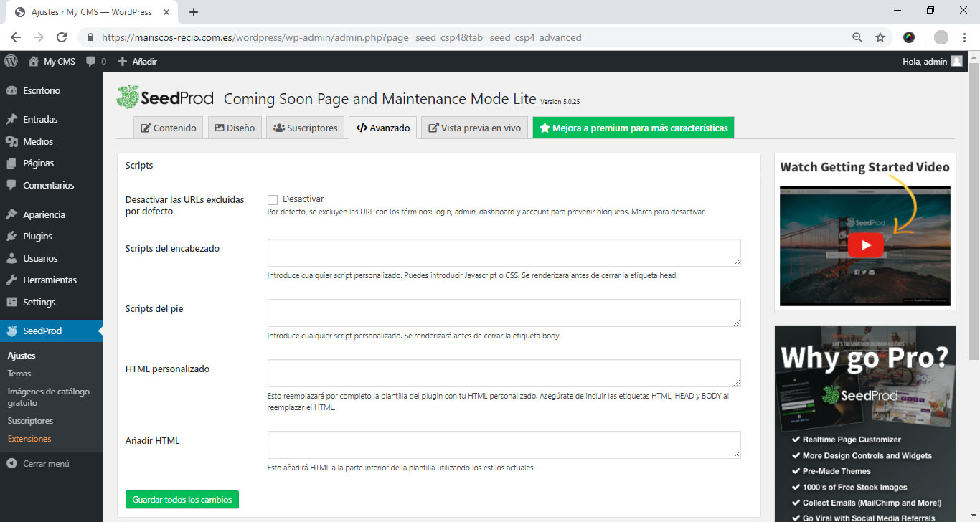Open My CMS site home icon
Viewport: 980px width, 522px height.
(x=34, y=62)
